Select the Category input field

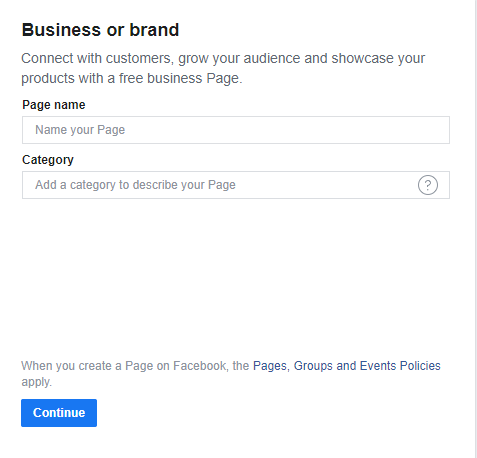coord(236,185)
